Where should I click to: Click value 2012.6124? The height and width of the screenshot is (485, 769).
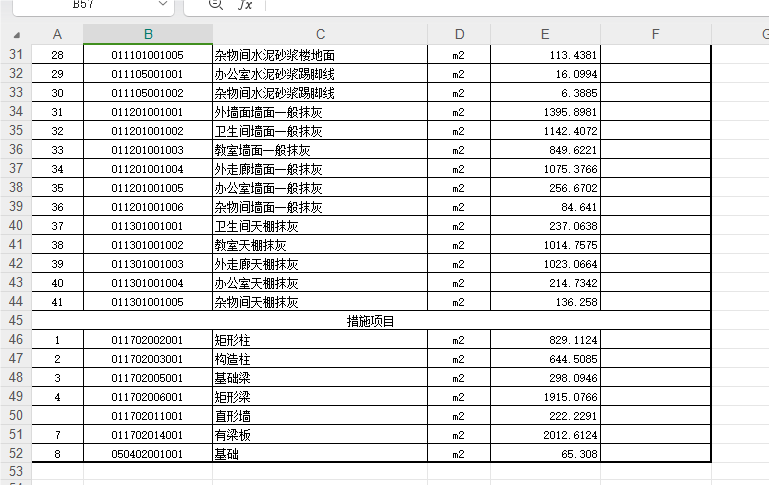point(545,435)
